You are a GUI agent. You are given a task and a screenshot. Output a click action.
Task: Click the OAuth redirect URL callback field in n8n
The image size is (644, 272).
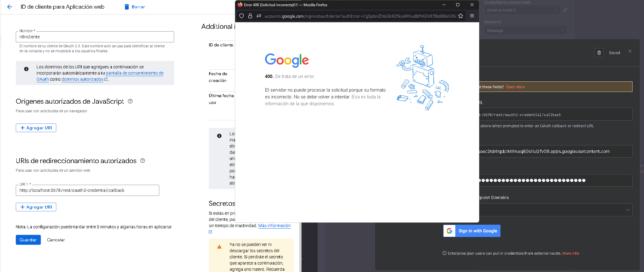(x=556, y=114)
